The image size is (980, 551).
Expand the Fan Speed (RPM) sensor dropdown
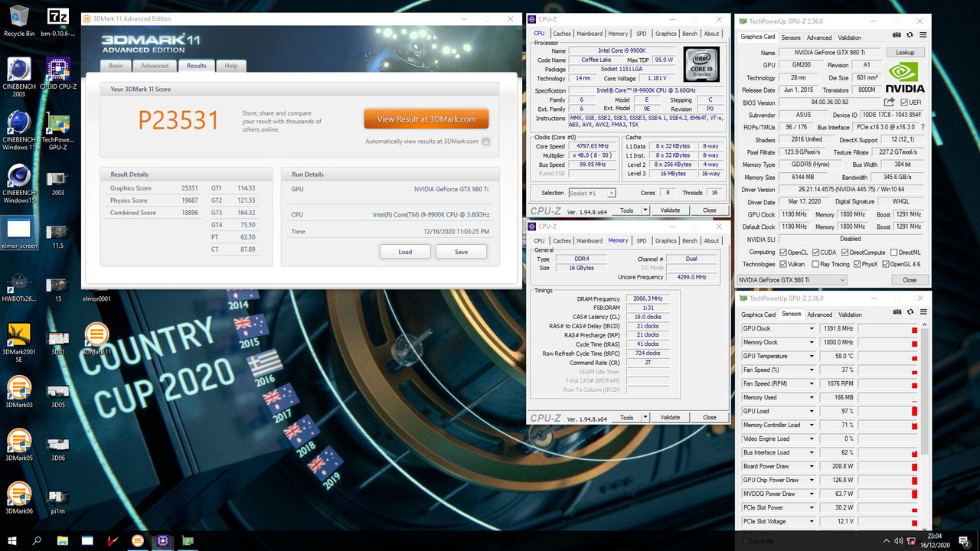pos(812,384)
